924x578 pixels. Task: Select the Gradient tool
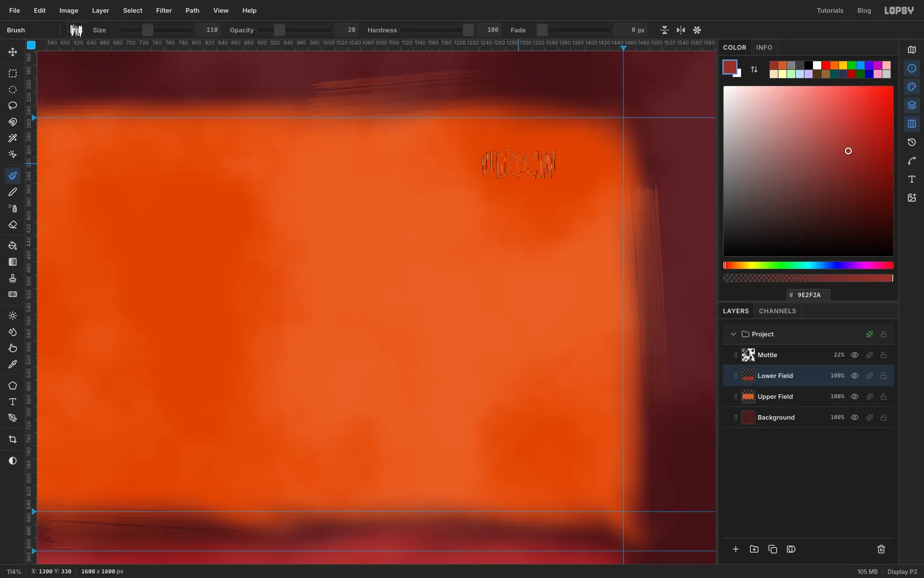click(x=12, y=262)
